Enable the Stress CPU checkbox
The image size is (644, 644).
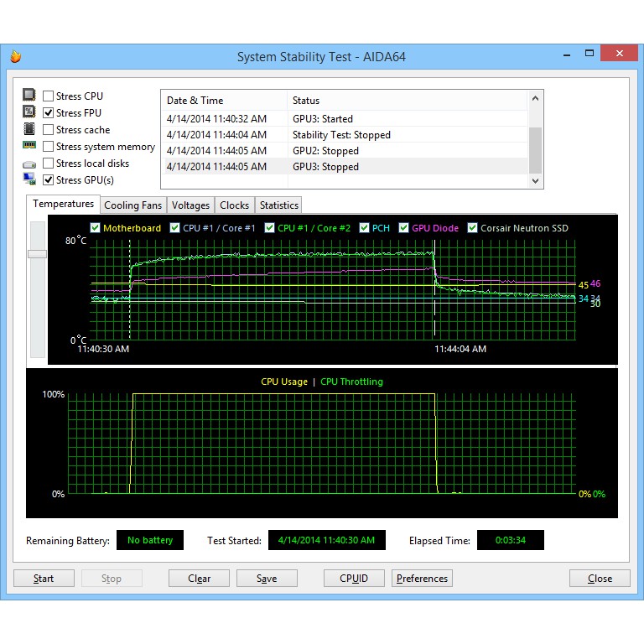click(x=48, y=96)
